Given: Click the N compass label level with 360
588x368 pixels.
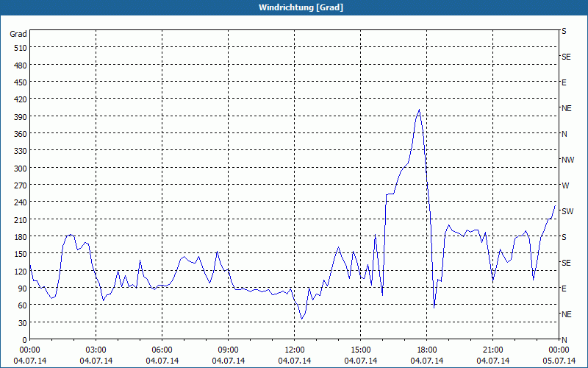Looking at the screenshot, I should point(564,134).
